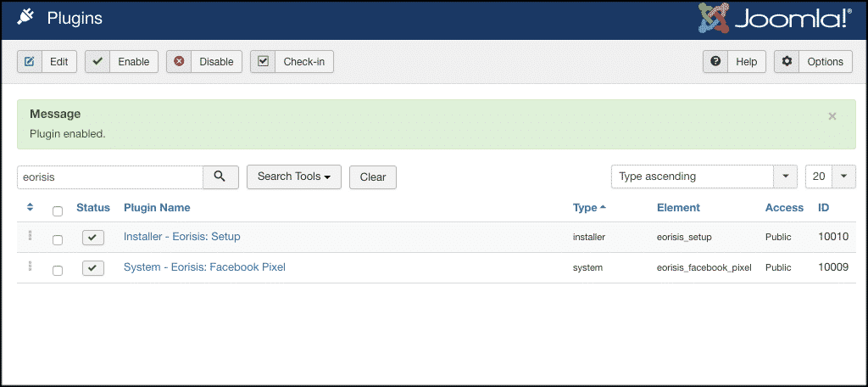Click the Joomla! logo

pyautogui.click(x=774, y=17)
